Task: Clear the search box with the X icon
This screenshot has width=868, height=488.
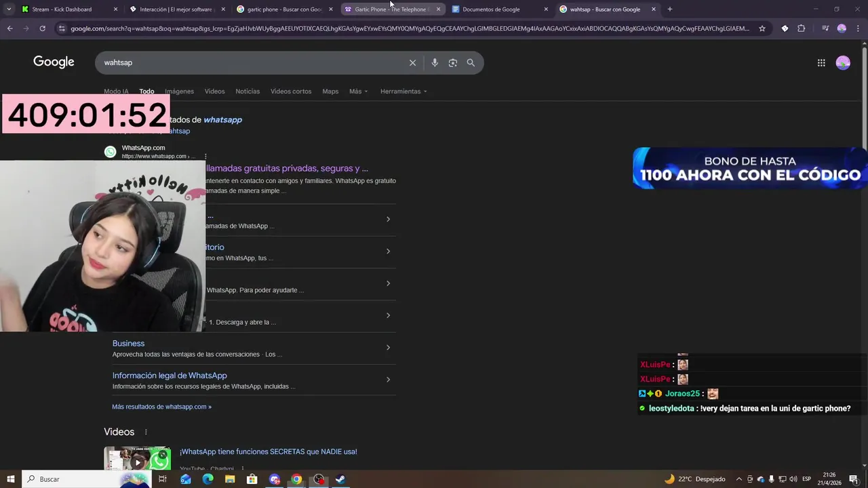Action: coord(412,62)
